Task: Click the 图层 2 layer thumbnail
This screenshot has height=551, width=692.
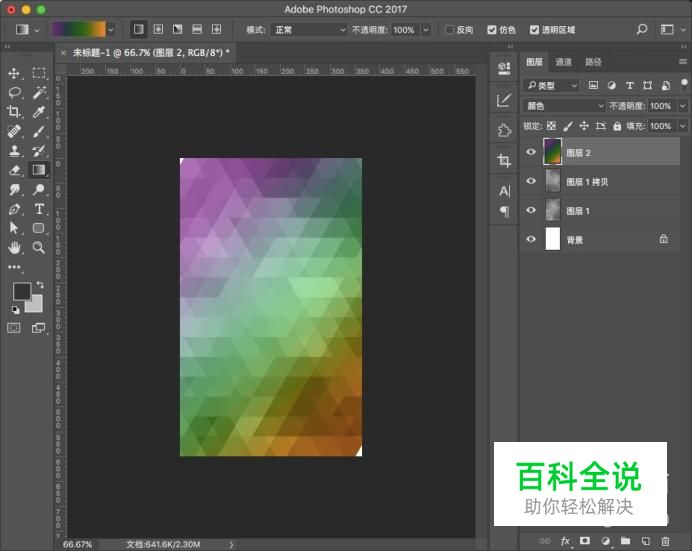Action: click(552, 153)
